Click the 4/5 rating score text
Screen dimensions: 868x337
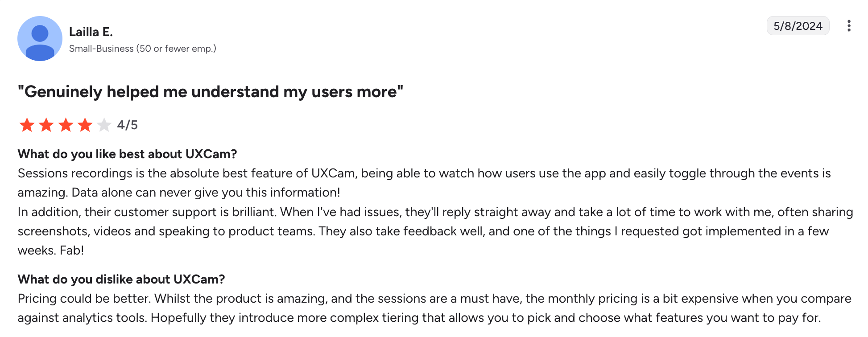point(127,125)
